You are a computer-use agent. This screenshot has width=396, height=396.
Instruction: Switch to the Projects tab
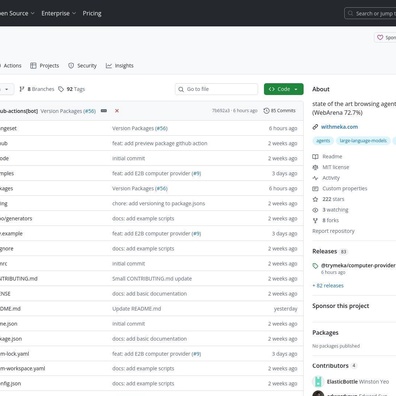44,66
